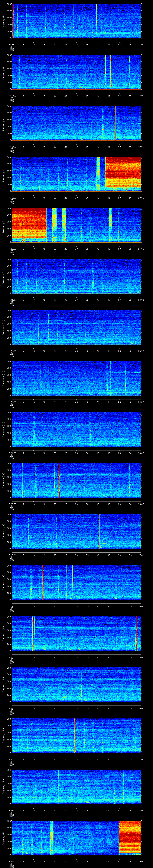Click the '29:00' end time label
Image resolution: width=153 pixels, height=868 pixels.
pyautogui.click(x=141, y=657)
